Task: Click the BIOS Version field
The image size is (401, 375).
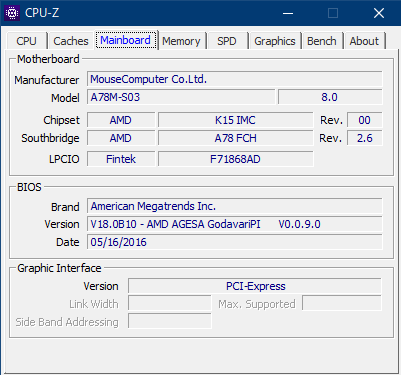Action: pyautogui.click(x=235, y=224)
